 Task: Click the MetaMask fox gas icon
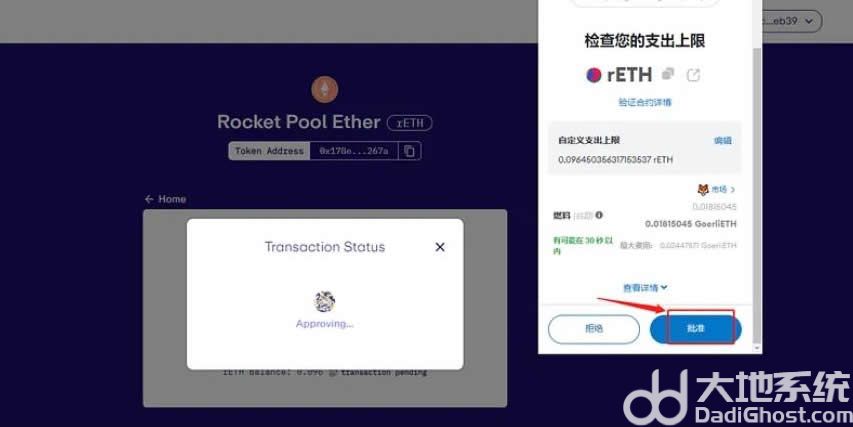tap(703, 189)
